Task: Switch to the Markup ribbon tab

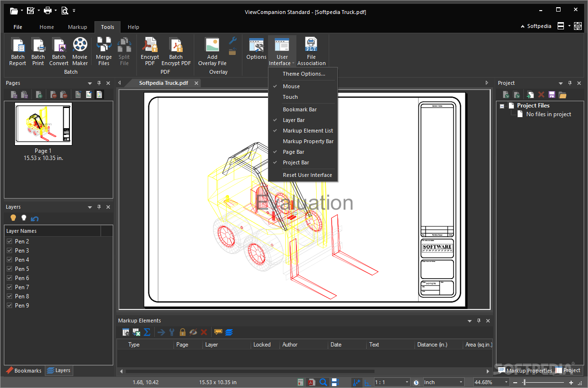Action: click(x=78, y=27)
